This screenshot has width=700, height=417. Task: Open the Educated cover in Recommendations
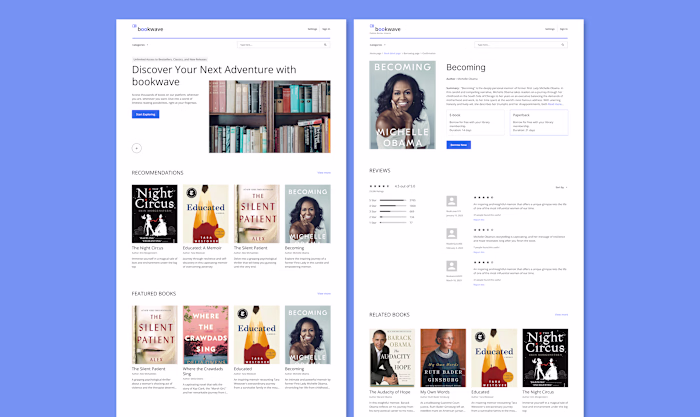tap(205, 214)
